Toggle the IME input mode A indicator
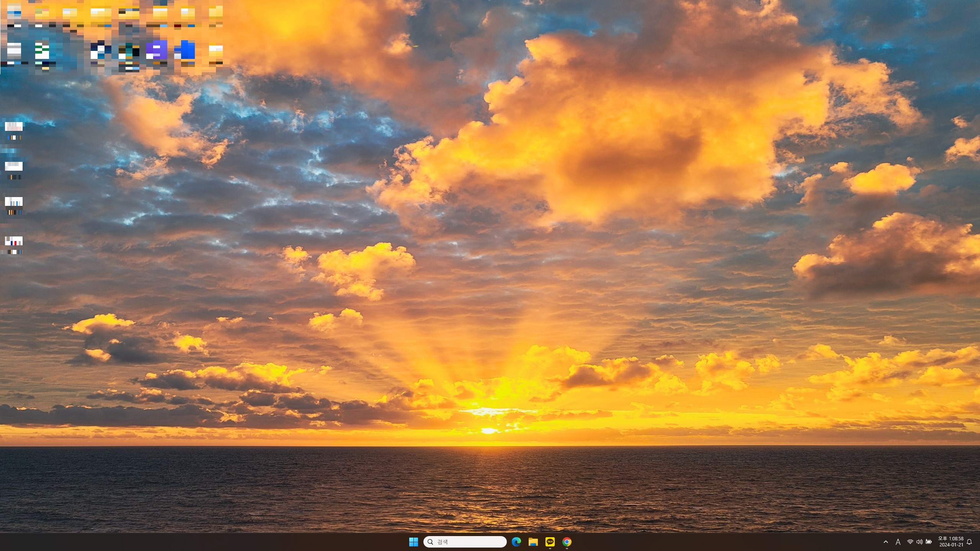Viewport: 980px width, 551px height. 898,542
